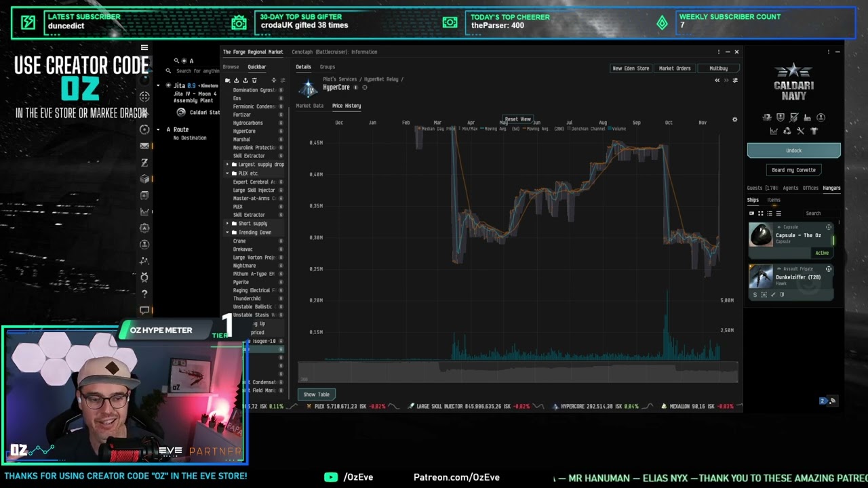
Task: Open the market window kebab menu
Action: (x=719, y=52)
